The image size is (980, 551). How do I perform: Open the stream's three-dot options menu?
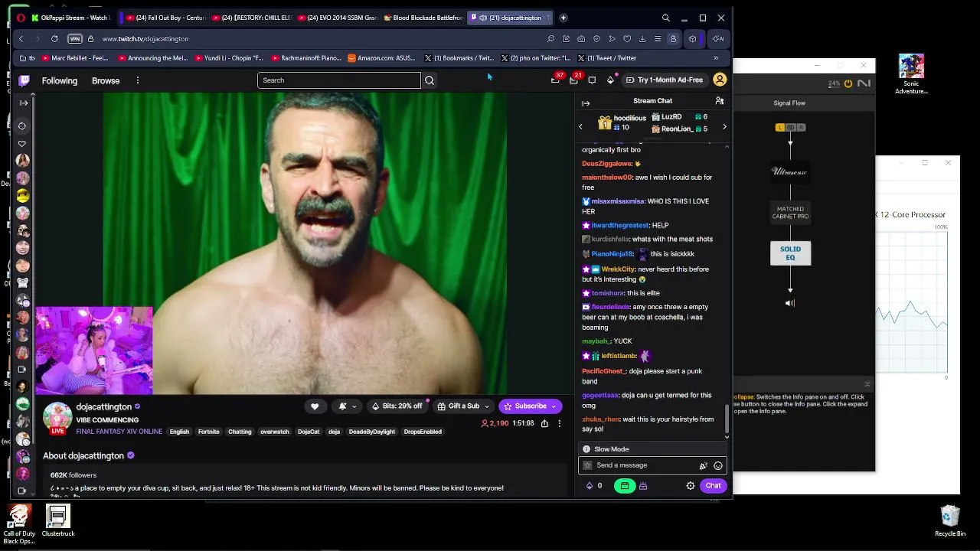560,423
